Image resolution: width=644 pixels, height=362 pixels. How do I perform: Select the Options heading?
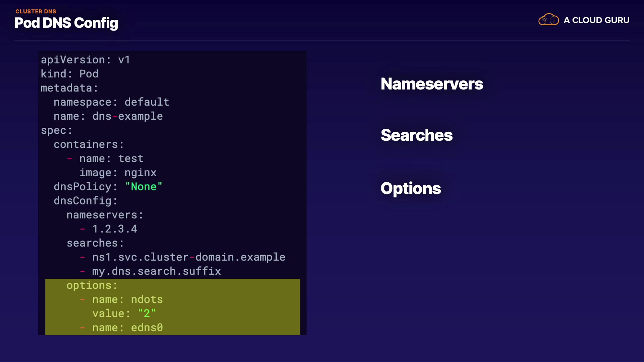[411, 188]
